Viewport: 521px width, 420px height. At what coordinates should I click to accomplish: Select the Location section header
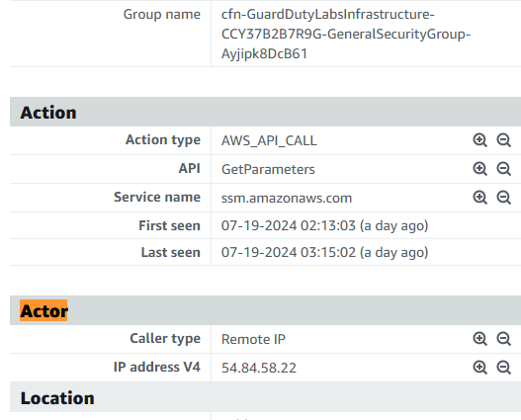pos(57,397)
